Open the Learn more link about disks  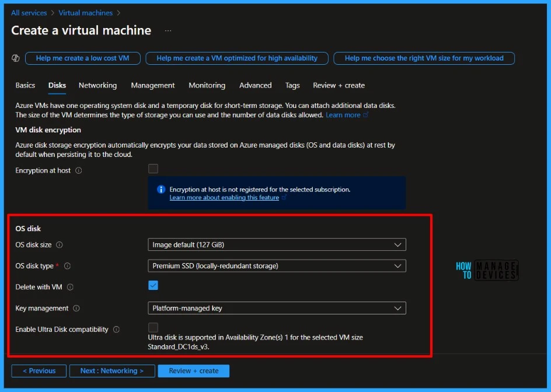tap(343, 115)
